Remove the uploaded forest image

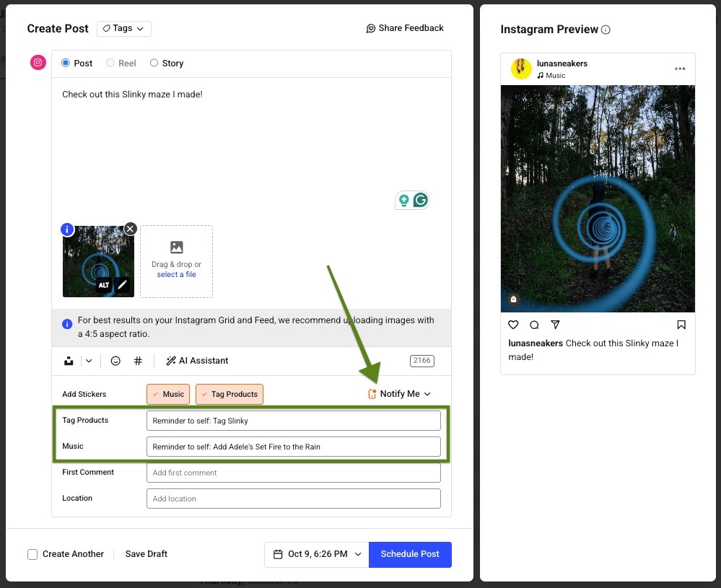(x=131, y=229)
